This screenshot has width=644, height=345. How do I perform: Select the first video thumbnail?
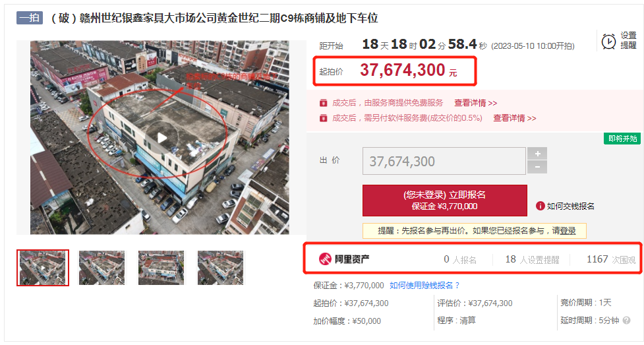(43, 268)
